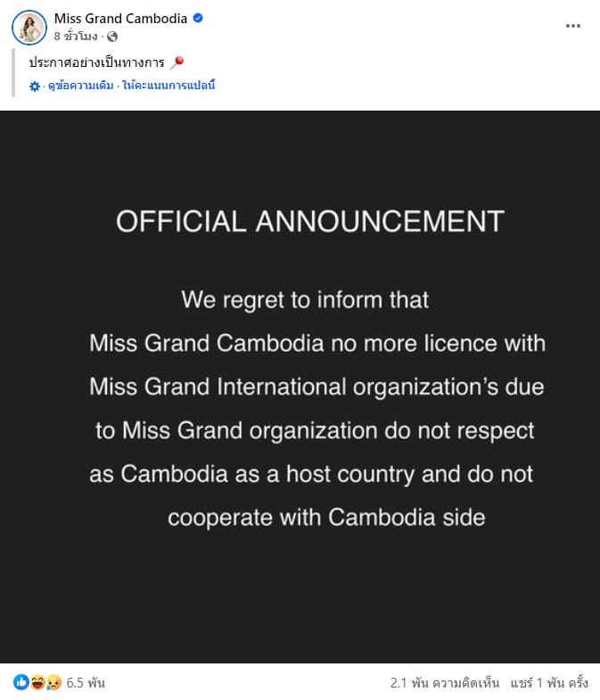Viewport: 600px width, 700px height.
Task: Click the '8 ชั่วโมง' post timestamp
Action: (x=75, y=37)
